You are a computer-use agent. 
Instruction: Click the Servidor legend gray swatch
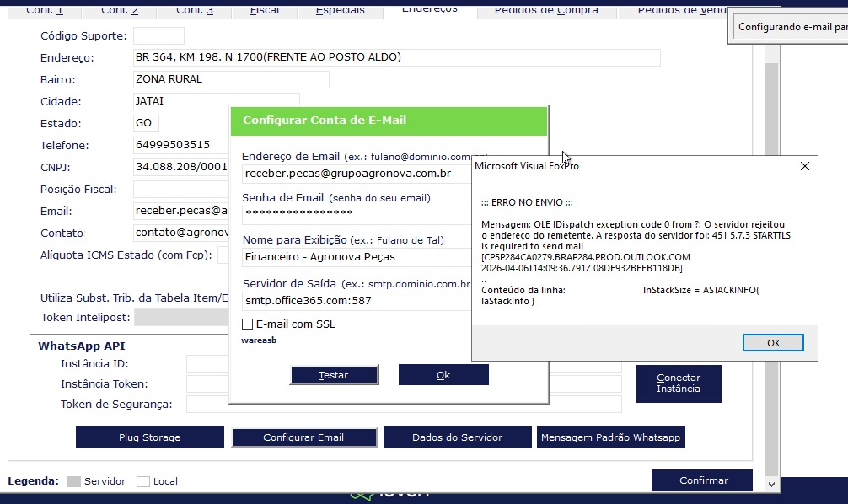point(74,481)
